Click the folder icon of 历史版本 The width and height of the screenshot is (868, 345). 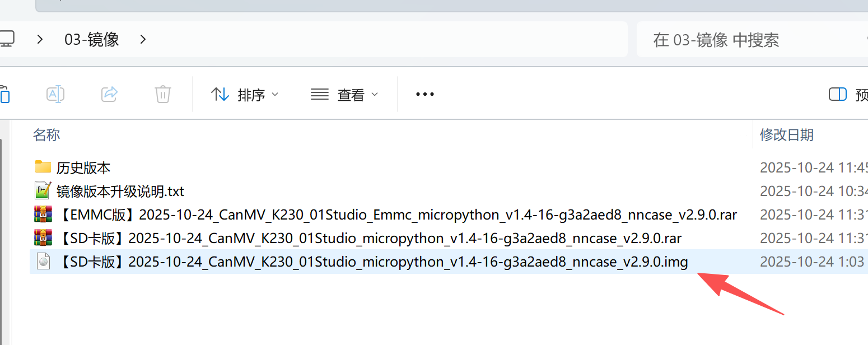(43, 167)
